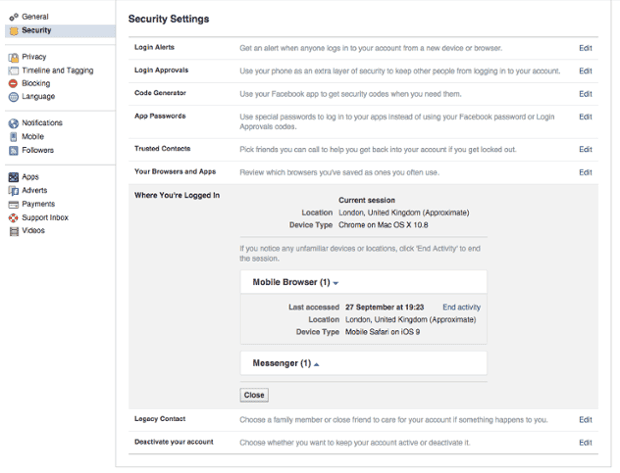
Task: Edit the Login Approvals setting
Action: (585, 71)
